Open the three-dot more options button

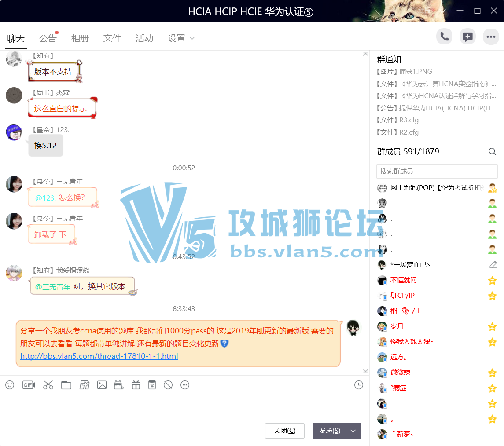point(491,37)
